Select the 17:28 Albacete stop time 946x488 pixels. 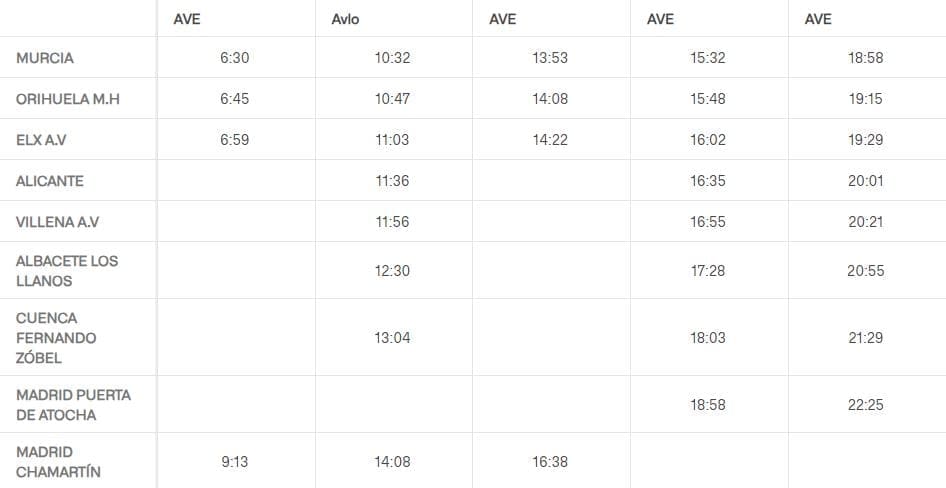(708, 271)
